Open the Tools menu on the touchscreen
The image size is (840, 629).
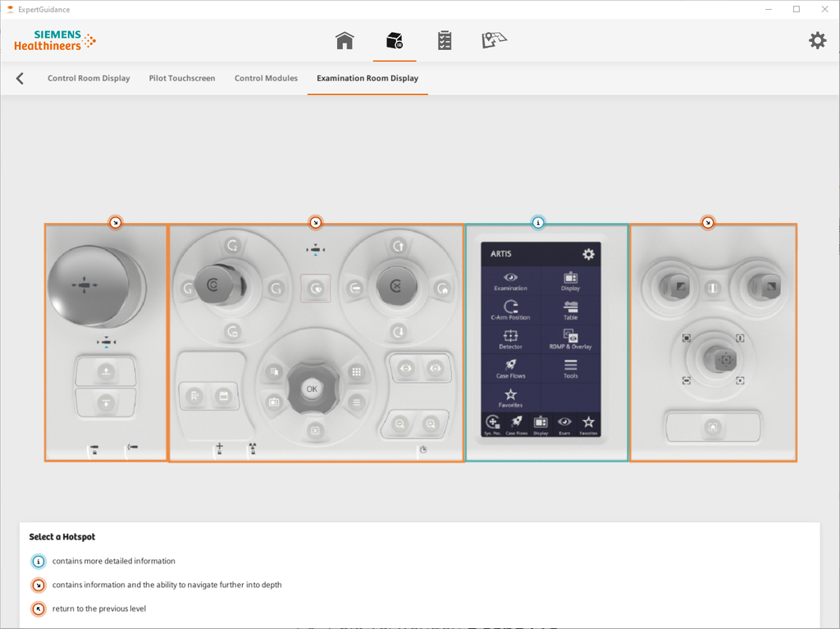click(x=571, y=367)
